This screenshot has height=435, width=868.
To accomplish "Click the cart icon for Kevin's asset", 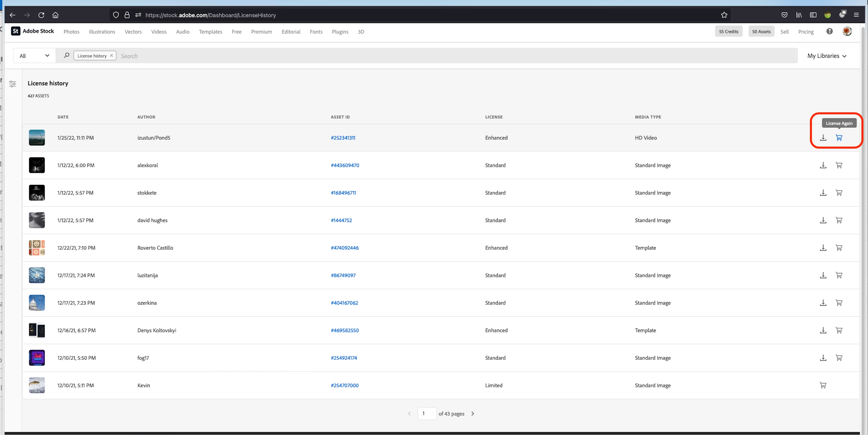I will [823, 385].
